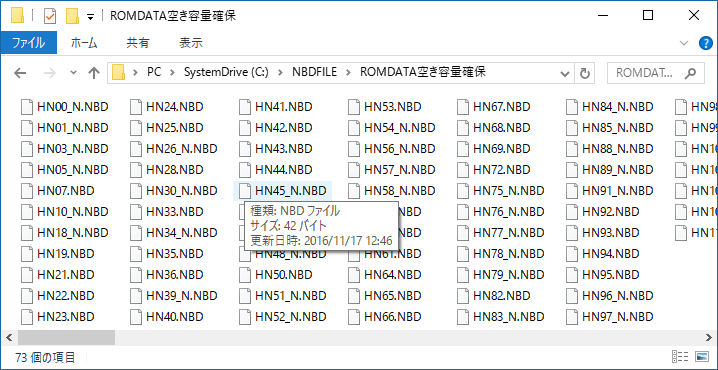Screen dimensions: 718x370
Task: Open the Customize Quick Access Toolbar arrow
Action: (x=91, y=17)
